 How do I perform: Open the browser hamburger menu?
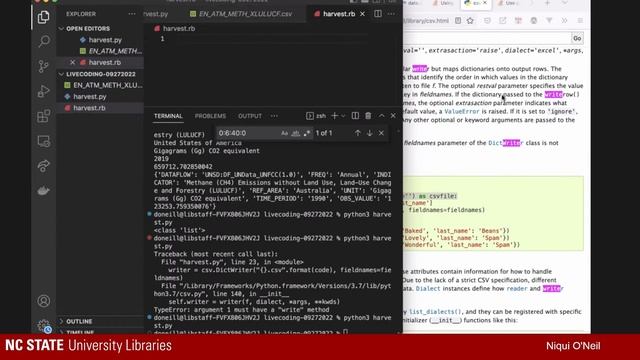coord(580,20)
